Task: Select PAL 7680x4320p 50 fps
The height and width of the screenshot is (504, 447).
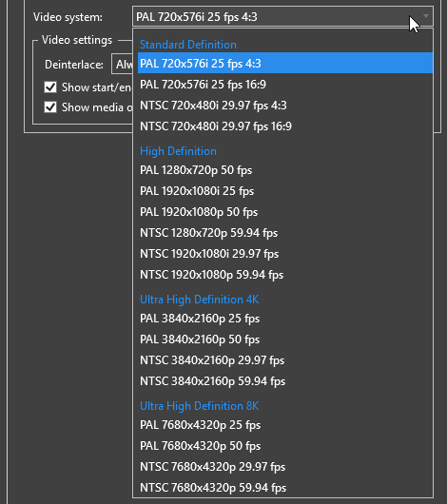Action: (x=285, y=446)
